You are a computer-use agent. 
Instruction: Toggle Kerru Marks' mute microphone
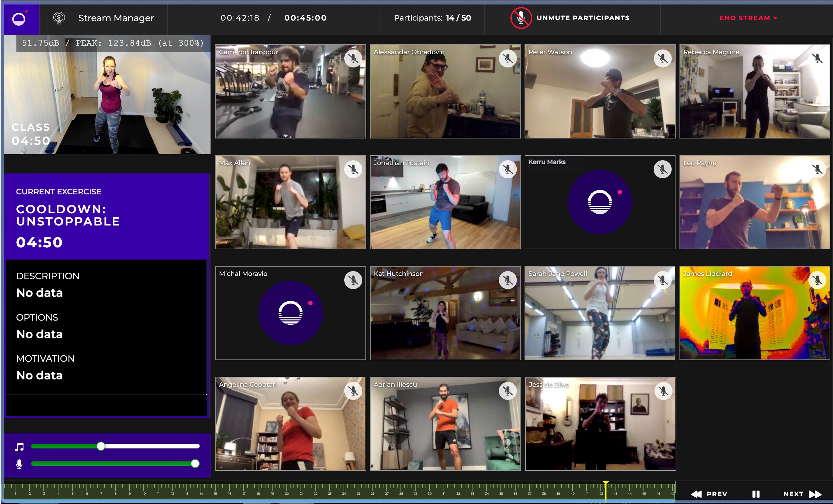[662, 169]
